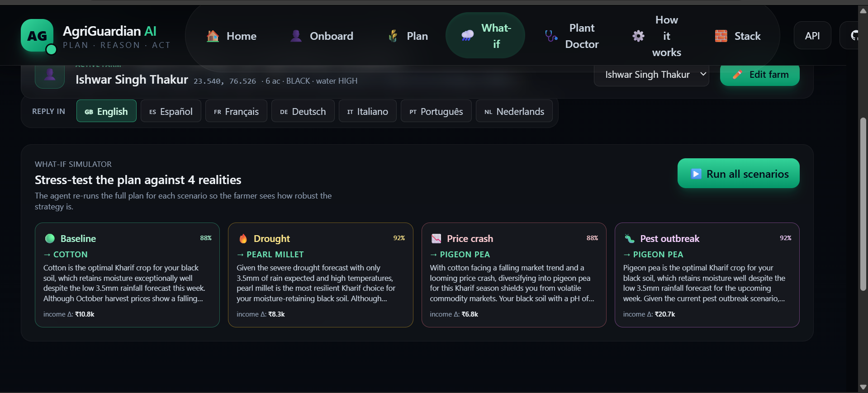Open the Ishwar Singh Thakur farm dropdown
The image size is (868, 393).
click(651, 75)
